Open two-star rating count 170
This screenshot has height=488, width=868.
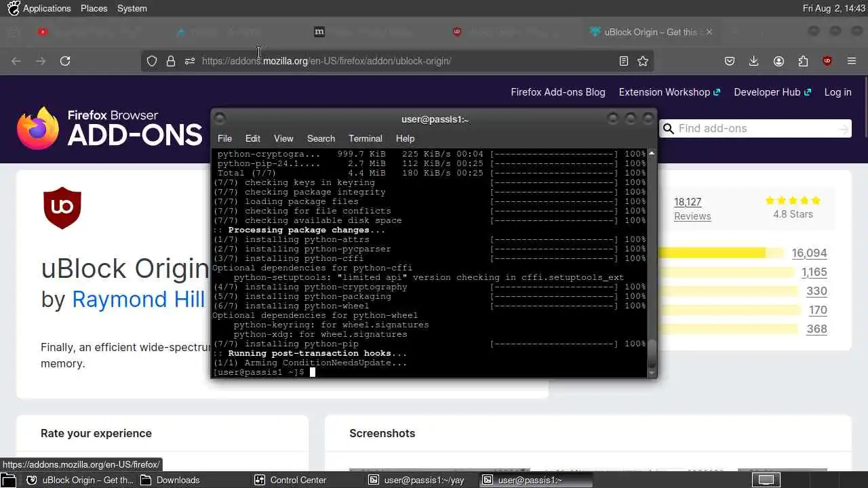pyautogui.click(x=818, y=310)
